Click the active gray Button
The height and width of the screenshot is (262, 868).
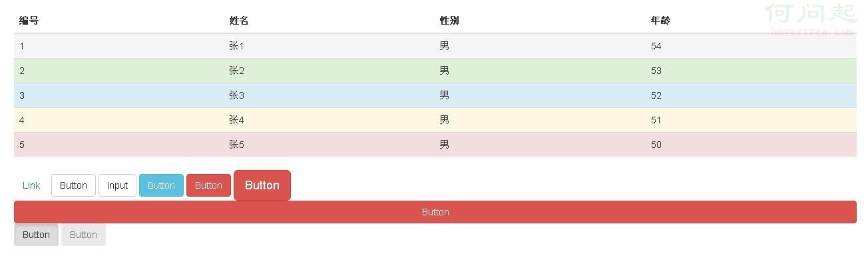click(36, 235)
